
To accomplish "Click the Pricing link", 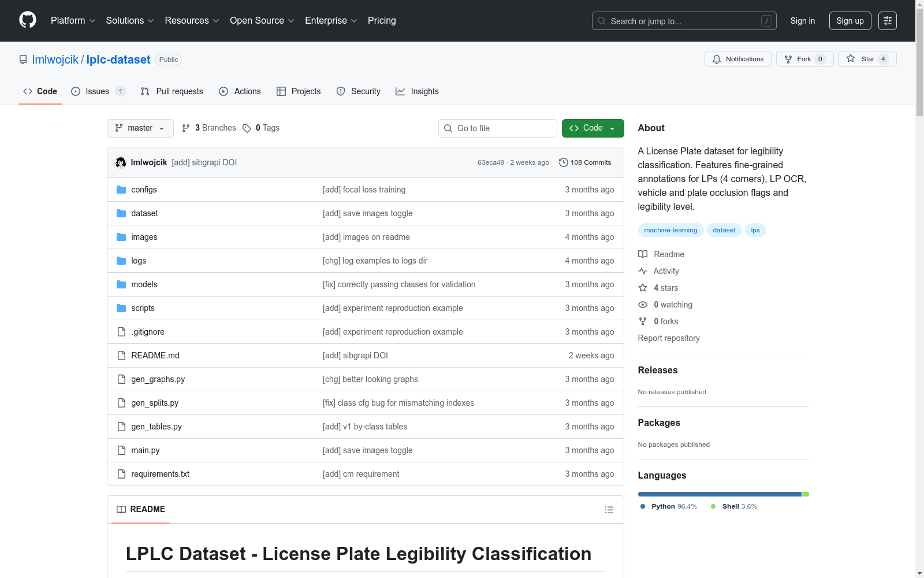I will tap(382, 21).
